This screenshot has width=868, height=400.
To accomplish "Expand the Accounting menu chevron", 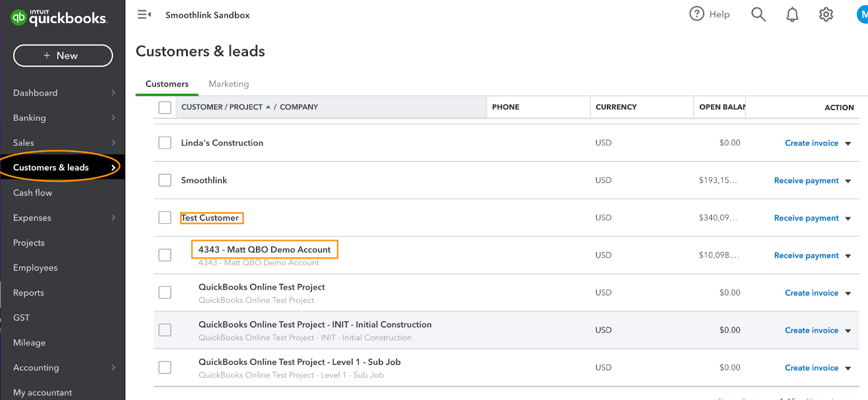I will click(113, 367).
